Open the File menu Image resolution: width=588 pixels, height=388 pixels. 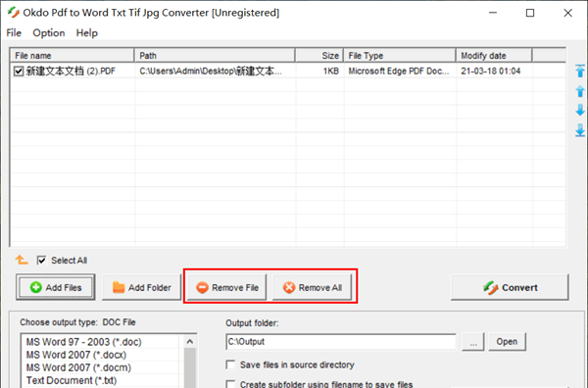[x=14, y=33]
